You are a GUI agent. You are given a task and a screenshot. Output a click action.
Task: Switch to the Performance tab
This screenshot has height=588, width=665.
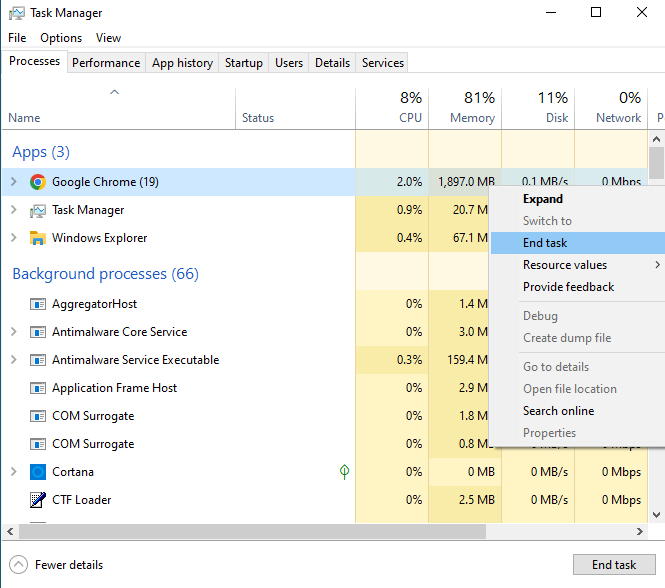106,63
